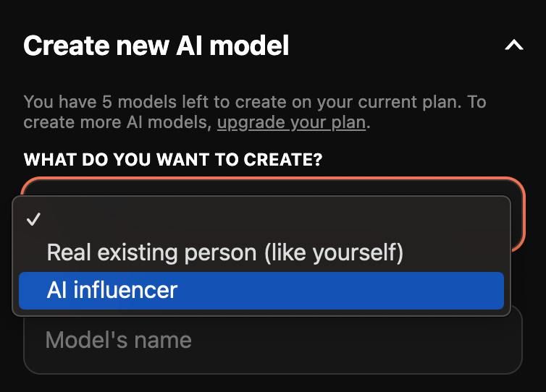Select the blank checked dropdown option

(261, 220)
